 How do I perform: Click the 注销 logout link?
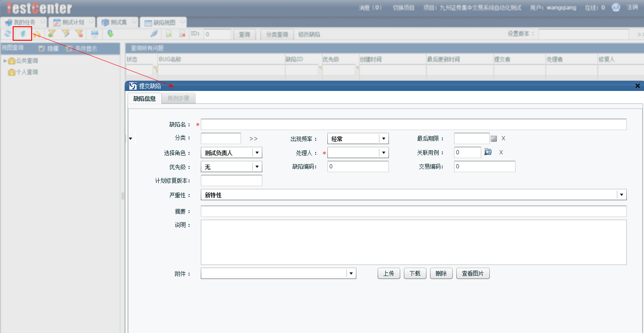pos(632,8)
